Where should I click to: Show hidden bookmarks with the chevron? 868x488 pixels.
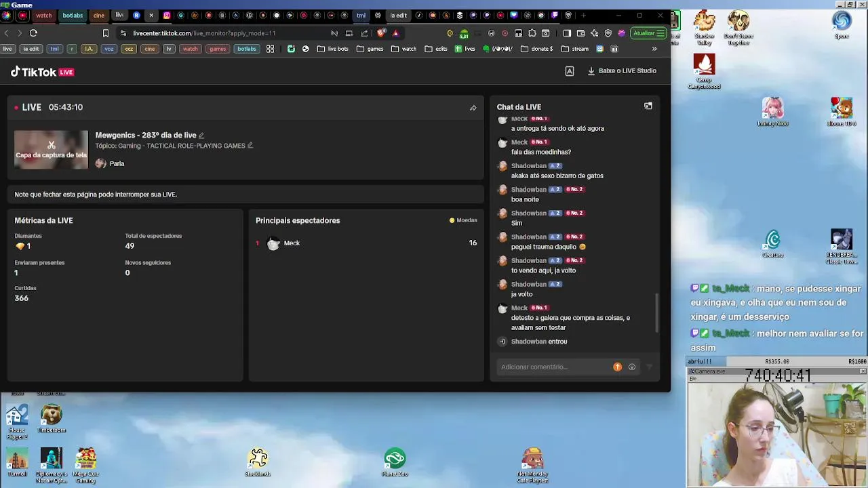pyautogui.click(x=654, y=49)
